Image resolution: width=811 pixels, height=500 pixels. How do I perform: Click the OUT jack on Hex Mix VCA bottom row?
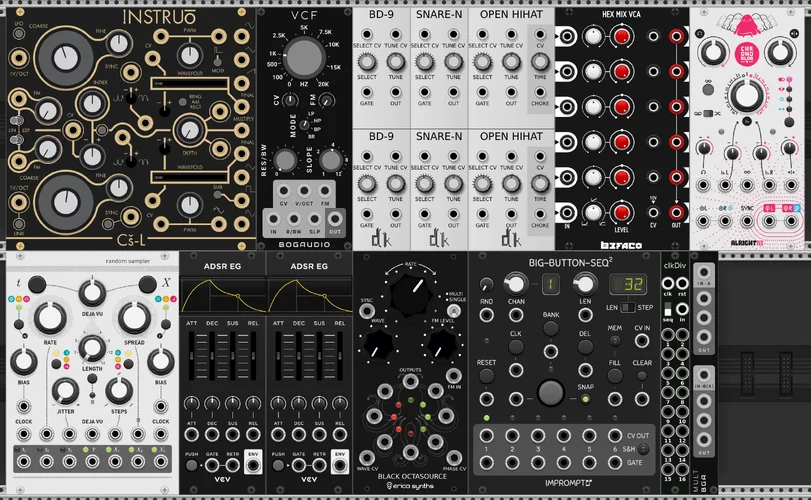676,212
